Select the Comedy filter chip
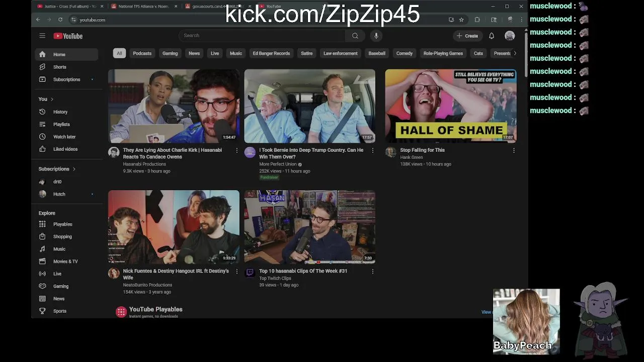 click(405, 53)
